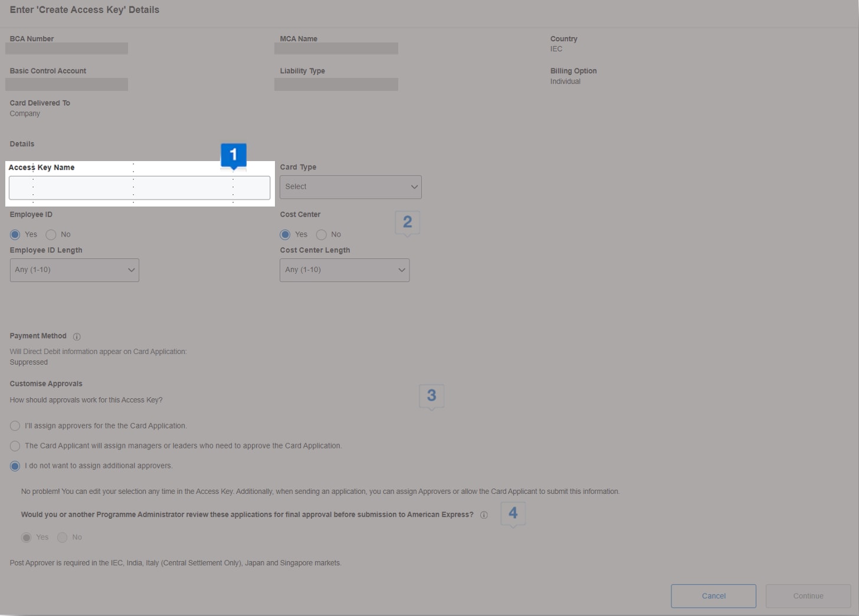Select "I do not want to assign additional approvers"
This screenshot has height=616, width=859.
pos(15,466)
